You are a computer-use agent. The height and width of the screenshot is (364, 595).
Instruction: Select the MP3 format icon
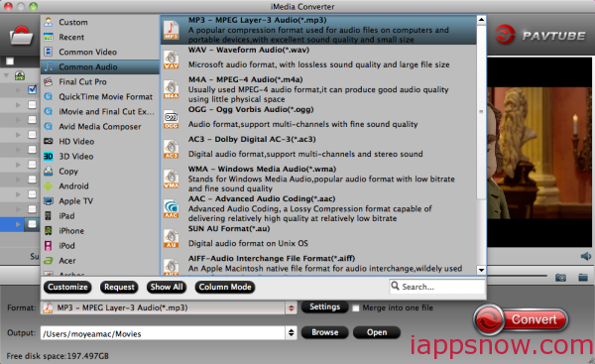click(x=172, y=30)
